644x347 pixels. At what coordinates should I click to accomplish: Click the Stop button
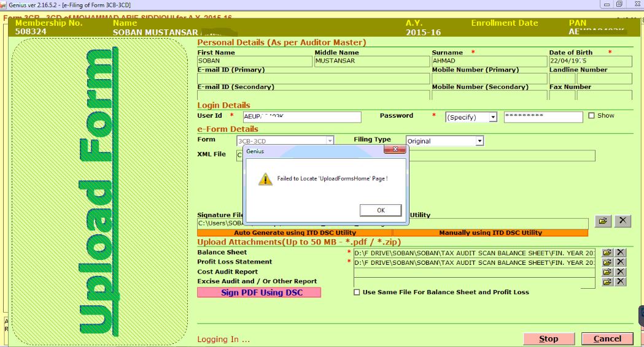pos(548,338)
